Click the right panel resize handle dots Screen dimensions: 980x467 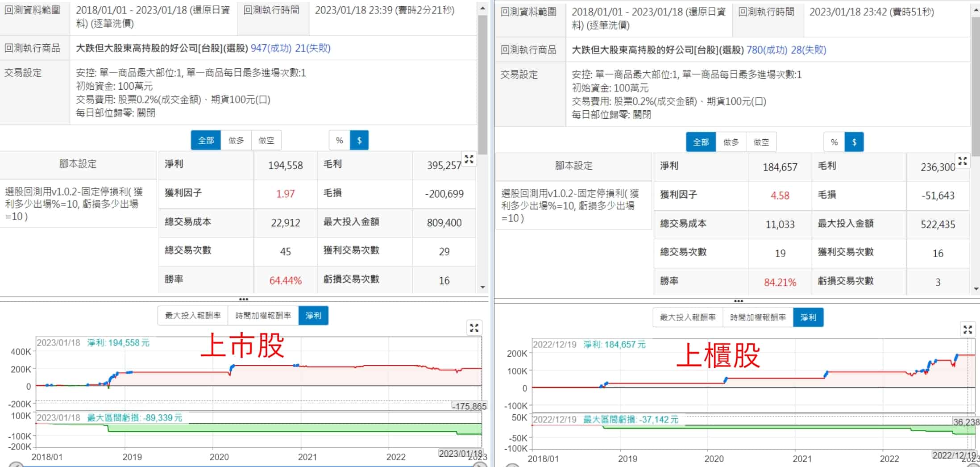click(738, 301)
